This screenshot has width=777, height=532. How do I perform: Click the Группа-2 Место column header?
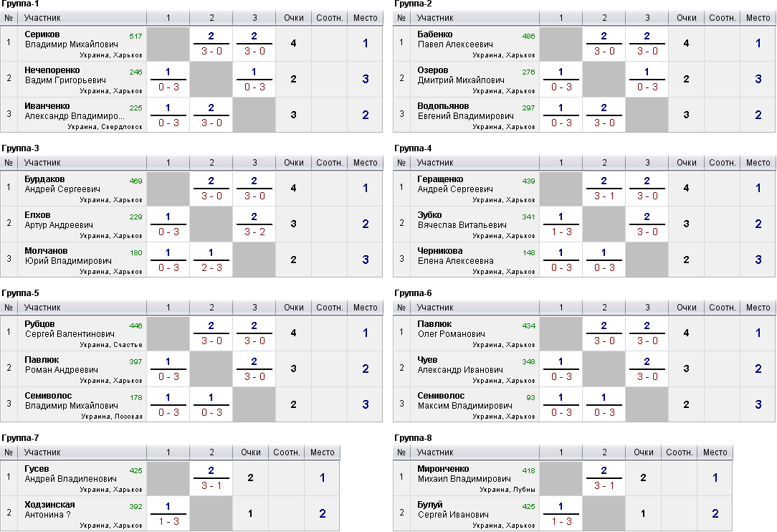click(758, 18)
